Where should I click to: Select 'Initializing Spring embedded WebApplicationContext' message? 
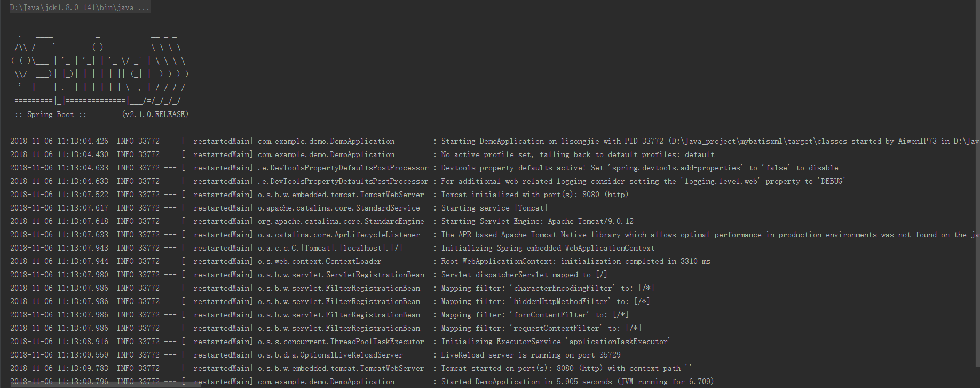click(x=548, y=248)
